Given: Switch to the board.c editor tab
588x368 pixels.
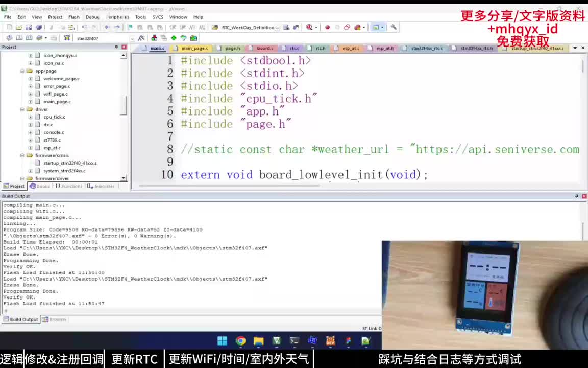Looking at the screenshot, I should 262,49.
